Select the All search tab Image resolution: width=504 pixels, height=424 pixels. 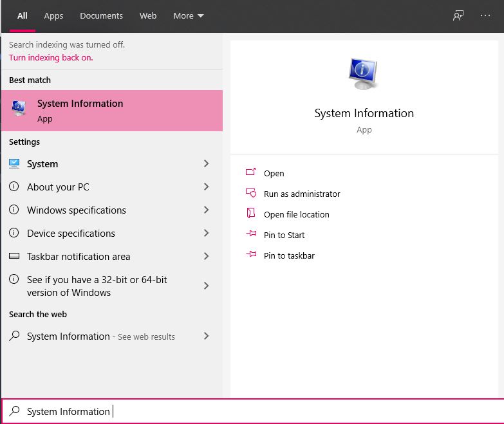tap(22, 15)
